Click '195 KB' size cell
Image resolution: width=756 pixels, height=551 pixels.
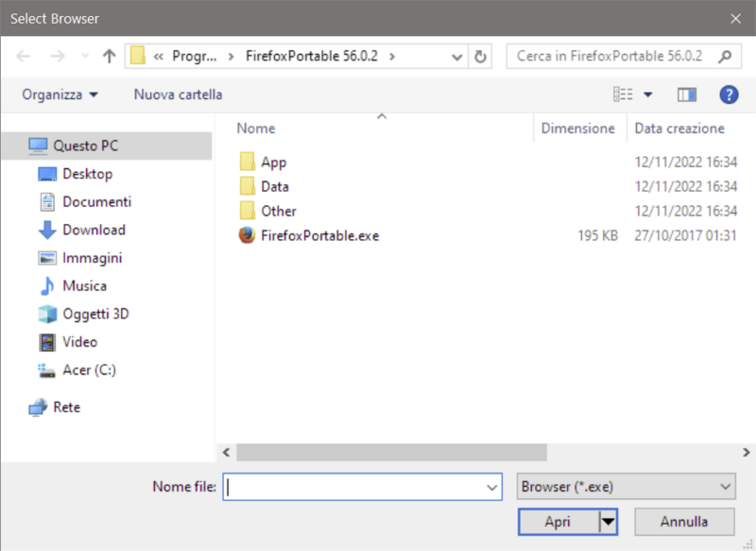click(x=598, y=235)
